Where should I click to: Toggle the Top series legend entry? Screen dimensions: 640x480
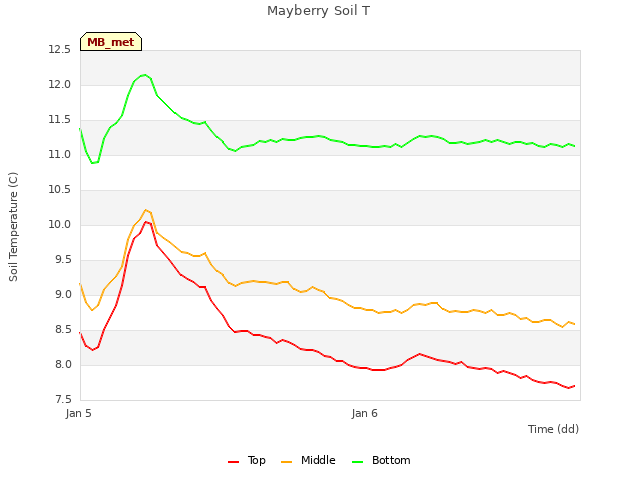pos(247,460)
